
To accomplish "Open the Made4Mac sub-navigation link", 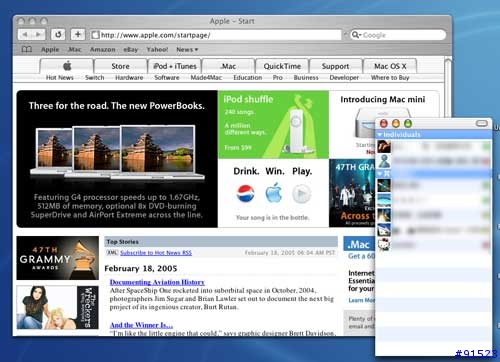I will coord(206,77).
